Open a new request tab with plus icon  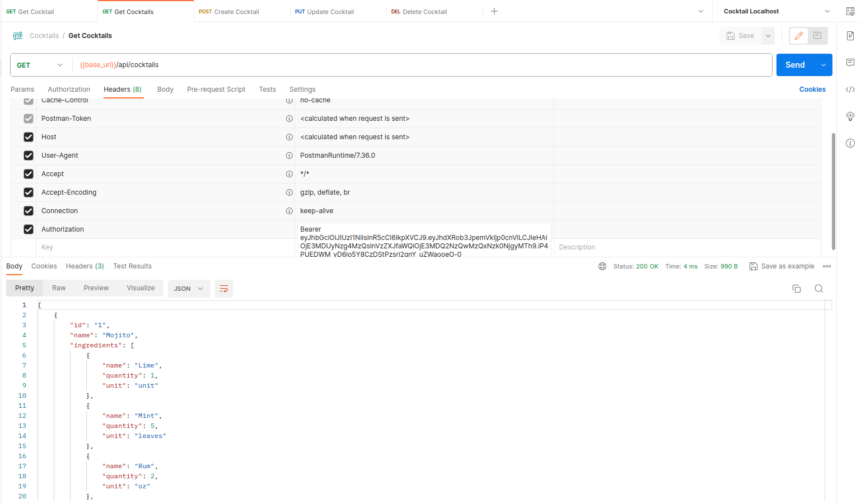(494, 11)
